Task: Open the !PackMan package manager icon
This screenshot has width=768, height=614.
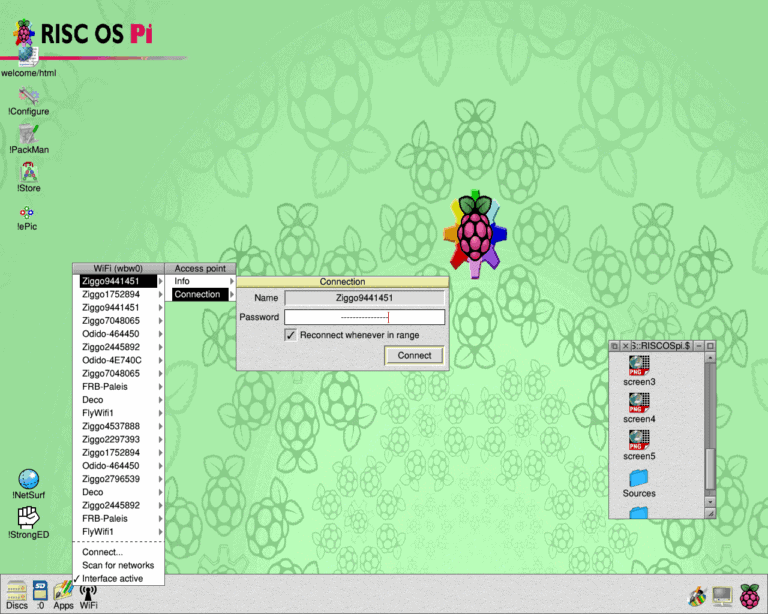Action: (28, 139)
